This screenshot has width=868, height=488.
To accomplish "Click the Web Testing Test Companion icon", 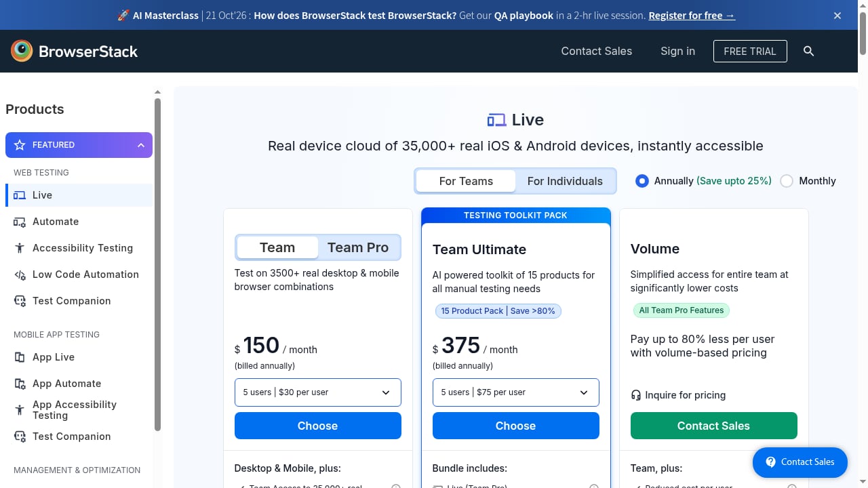I will [x=20, y=301].
